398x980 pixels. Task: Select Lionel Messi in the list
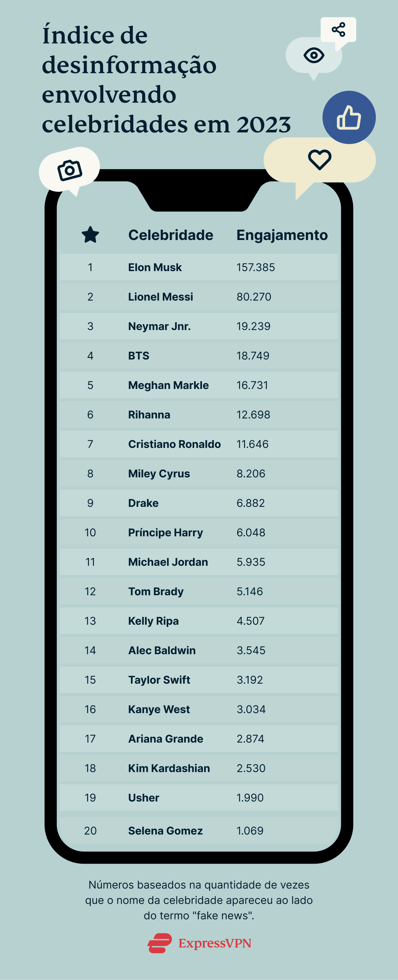pos(161,297)
